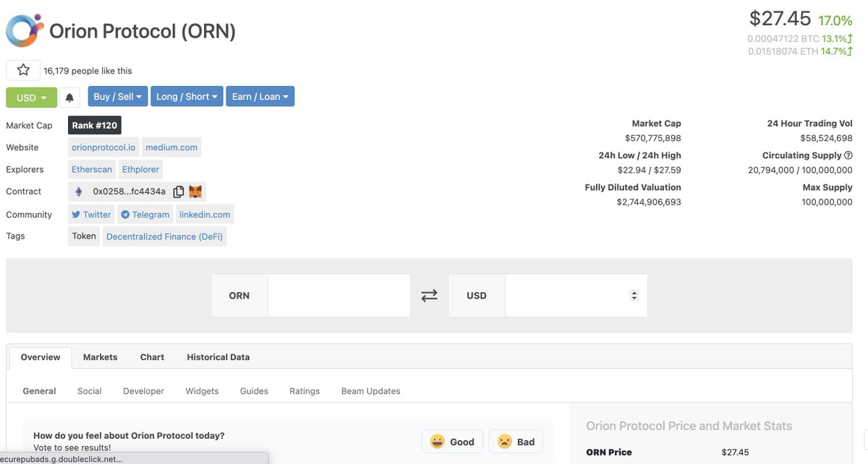Image resolution: width=868 pixels, height=464 pixels.
Task: Open the USD currency dropdown
Action: coord(31,97)
